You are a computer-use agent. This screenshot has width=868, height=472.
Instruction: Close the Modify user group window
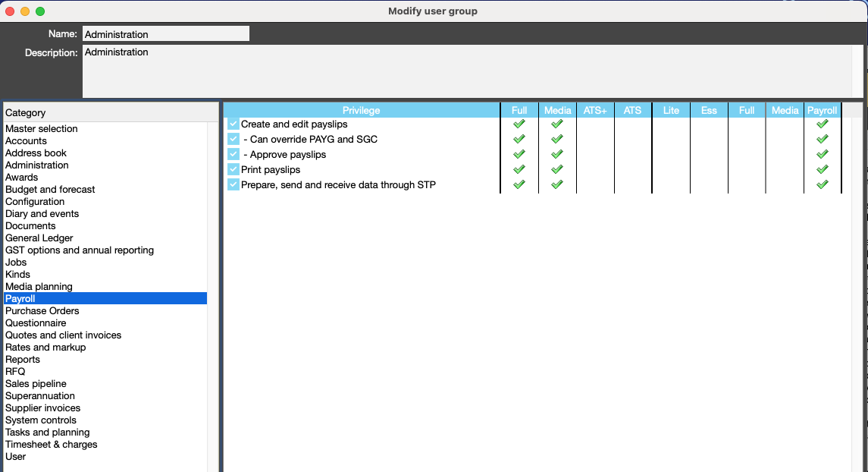tap(10, 11)
